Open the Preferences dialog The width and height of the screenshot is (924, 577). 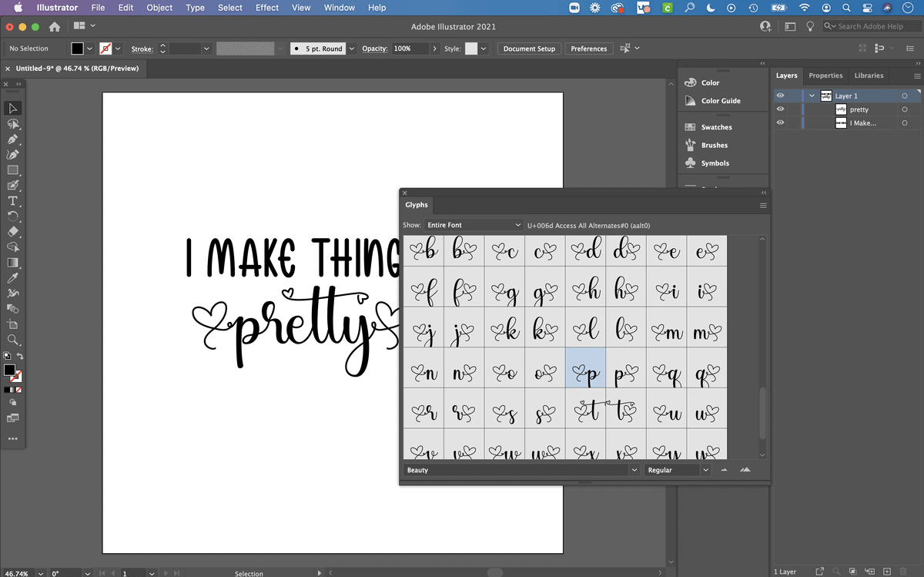[x=588, y=48]
